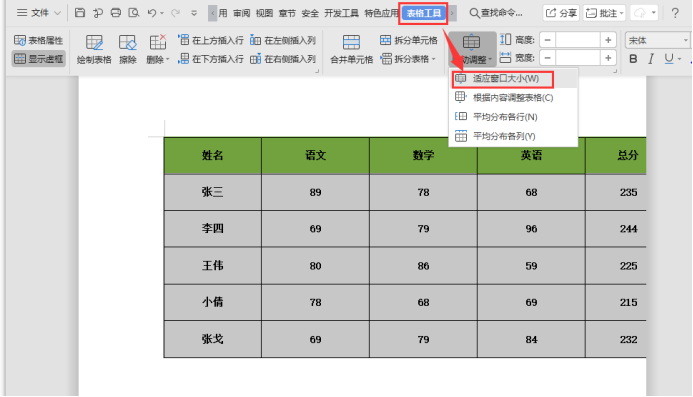Toggle Show Gridlines (显示虚框)
The width and height of the screenshot is (693, 397).
38,58
